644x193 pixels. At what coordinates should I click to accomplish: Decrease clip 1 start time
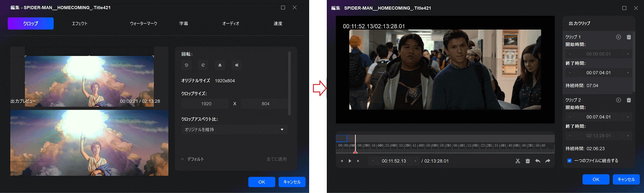[570, 54]
